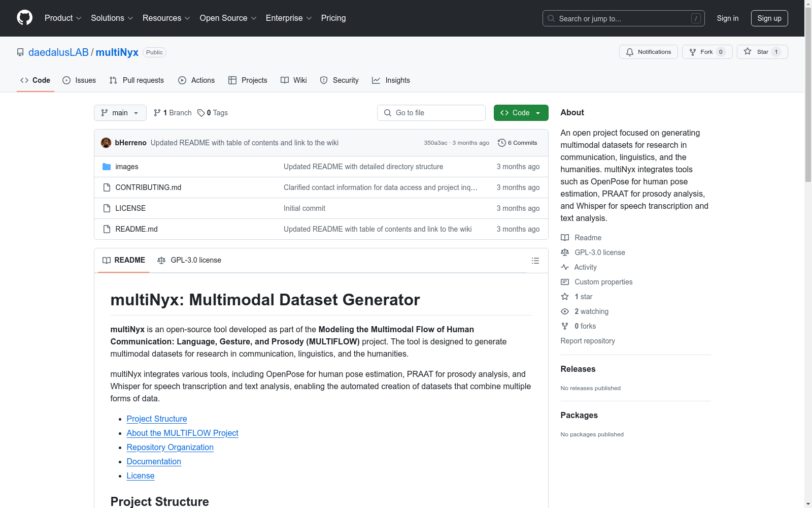Viewport: 812px width, 508px height.
Task: Click the commits history clock icon
Action: coord(502,143)
